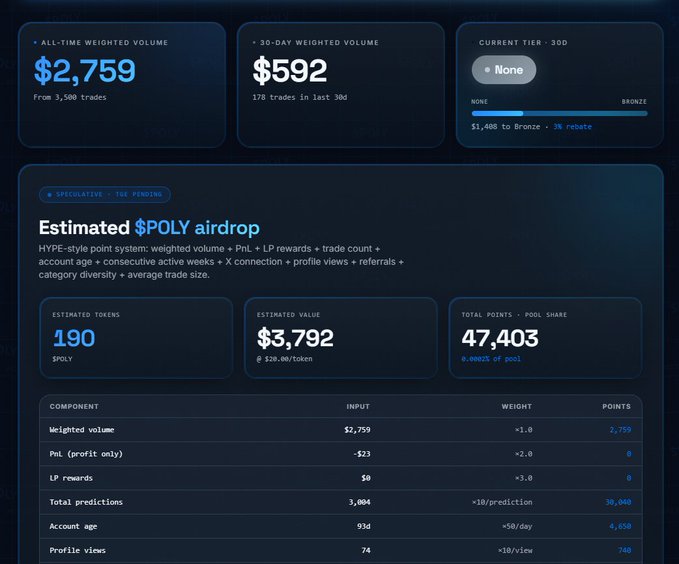679x564 pixels.
Task: Click the Current Tier · 30D label
Action: click(523, 43)
